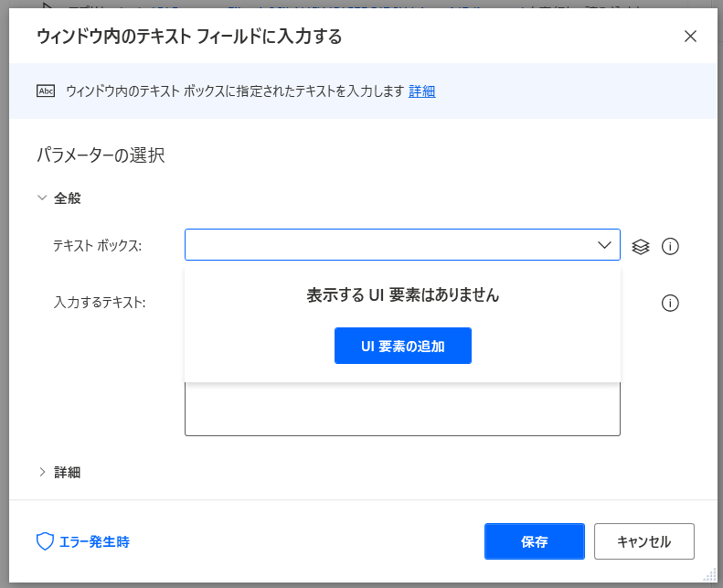Screen dimensions: 723x588
Task: Collapse the 全般 section
Action: [42, 198]
